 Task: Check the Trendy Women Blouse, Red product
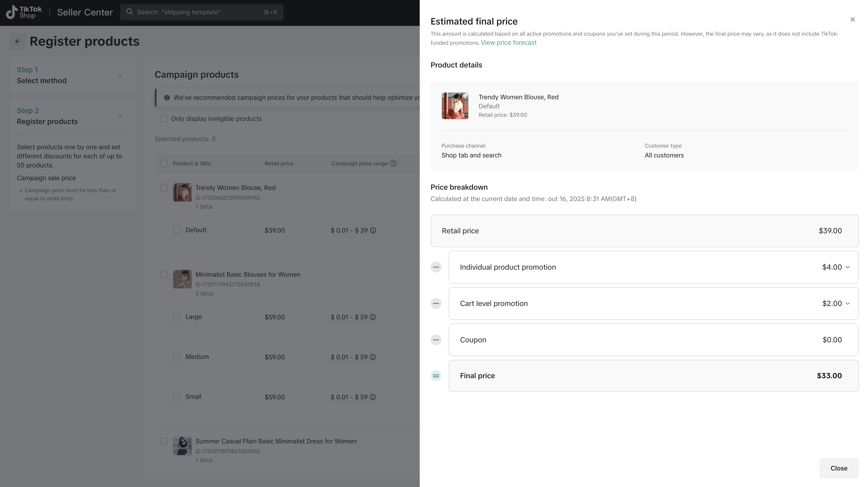pos(164,188)
